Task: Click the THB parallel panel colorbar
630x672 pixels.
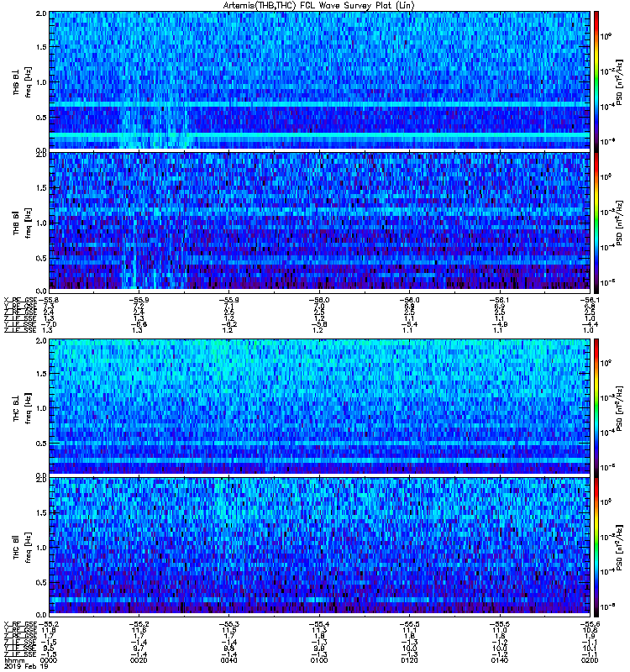Action: coord(597,220)
